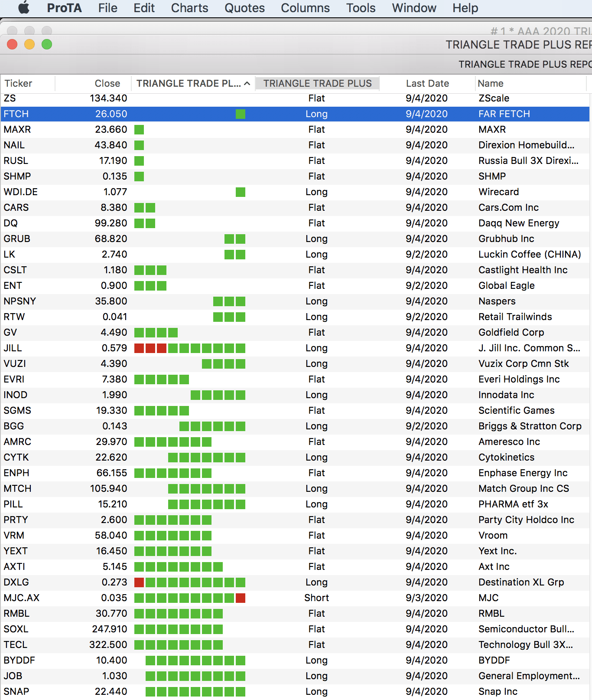This screenshot has height=700, width=592.
Task: Click the TRIANGLE TRADE PLUS column header
Action: click(x=318, y=83)
